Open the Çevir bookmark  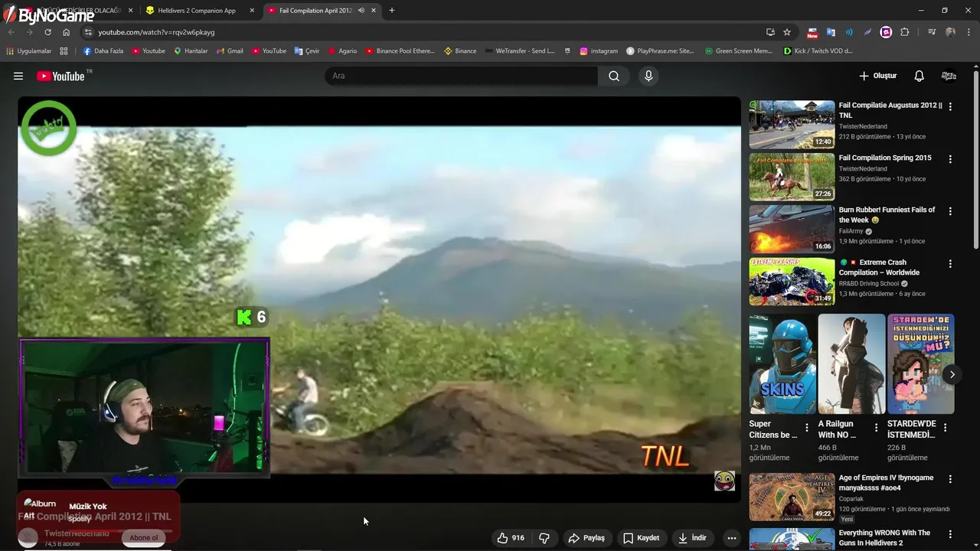coord(307,51)
